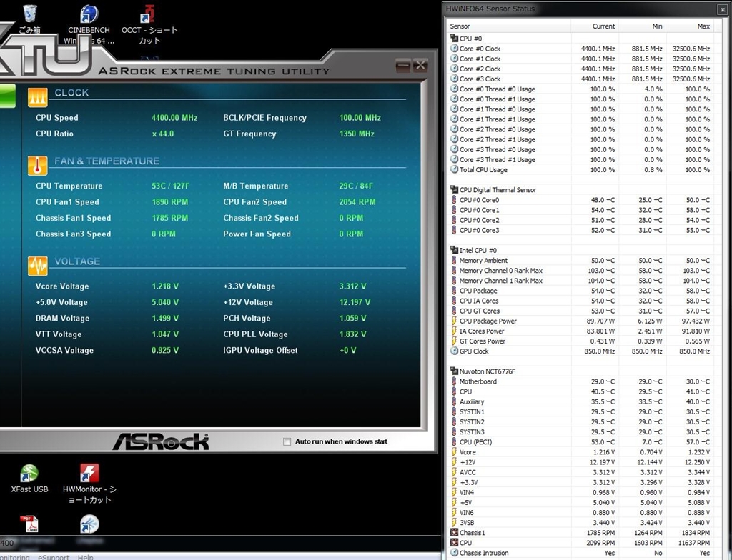Click the Chassis Intrusion row icon
This screenshot has width=732, height=560.
454,553
